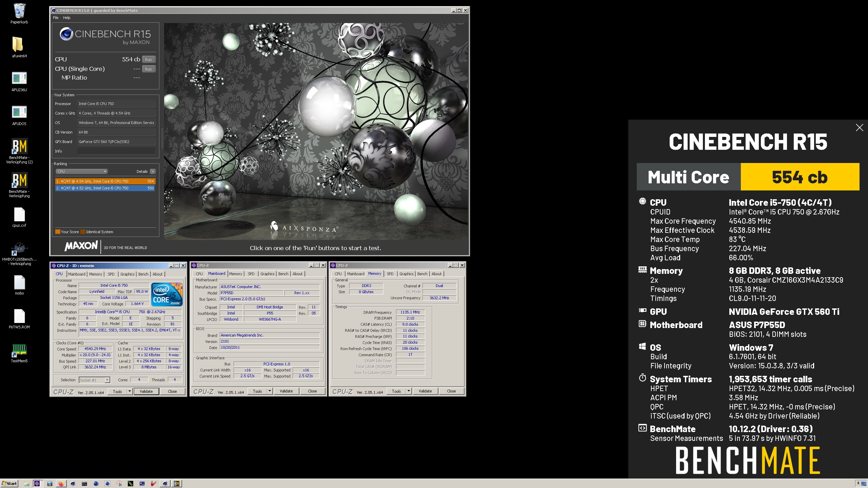
Task: Click the ranking Details arrow button
Action: pos(153,171)
